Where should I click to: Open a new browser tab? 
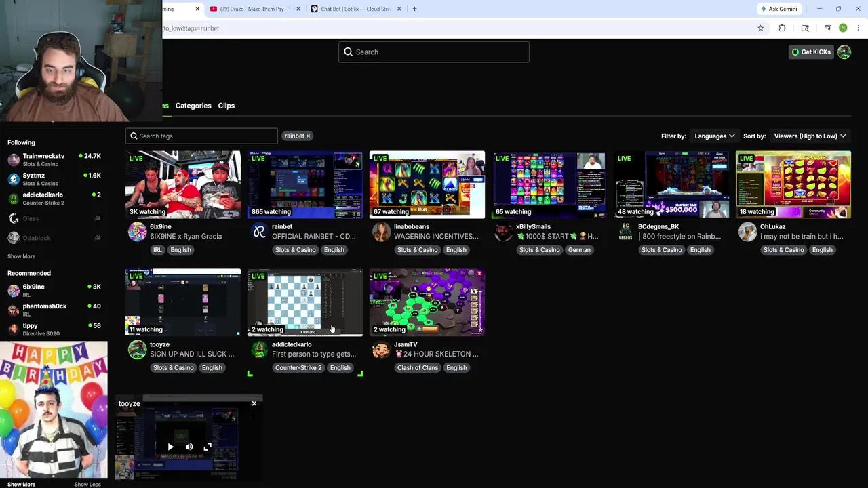point(414,9)
